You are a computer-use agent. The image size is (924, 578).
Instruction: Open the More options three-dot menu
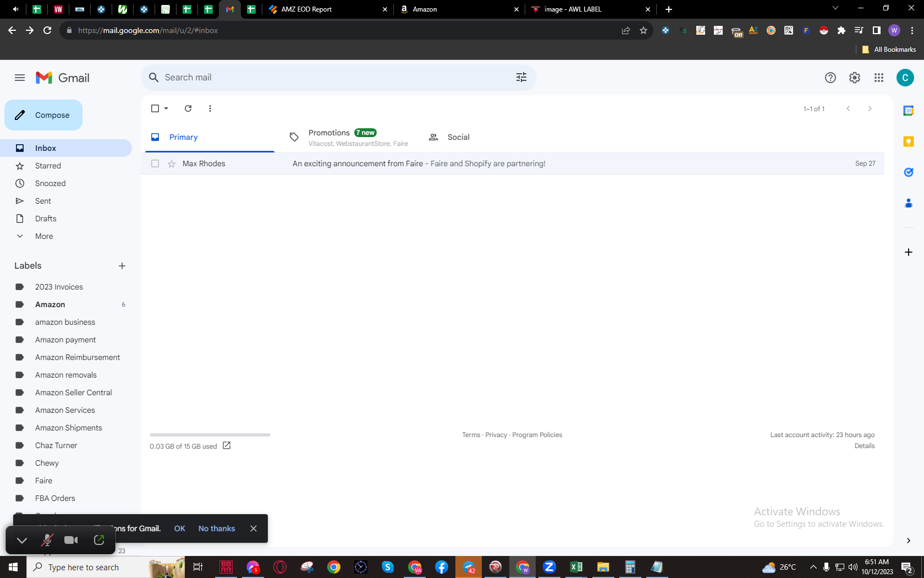(x=210, y=108)
